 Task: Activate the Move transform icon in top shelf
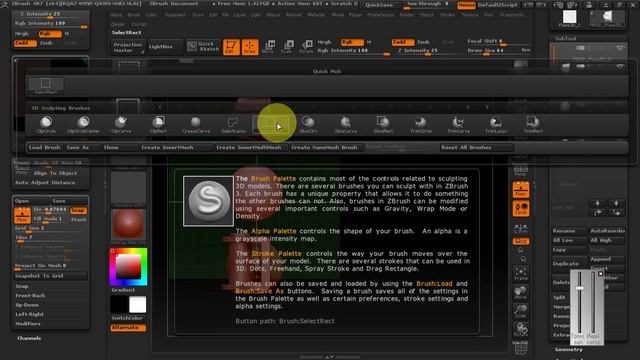pyautogui.click(x=269, y=47)
